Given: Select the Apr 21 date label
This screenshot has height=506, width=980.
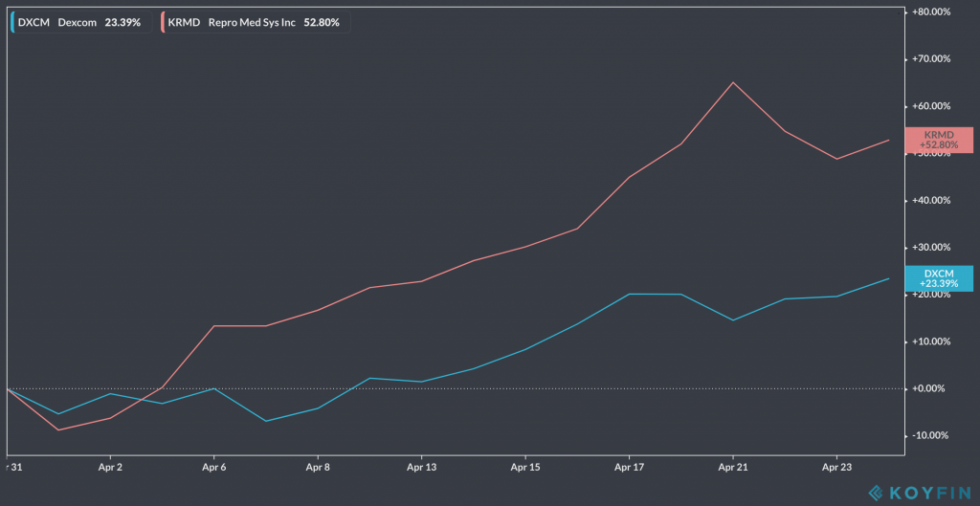Looking at the screenshot, I should (733, 469).
